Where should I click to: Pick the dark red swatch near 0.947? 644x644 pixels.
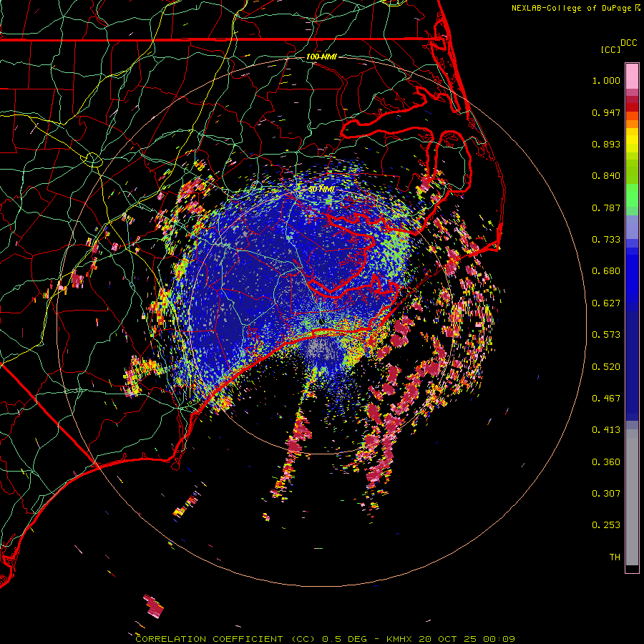pos(632,107)
